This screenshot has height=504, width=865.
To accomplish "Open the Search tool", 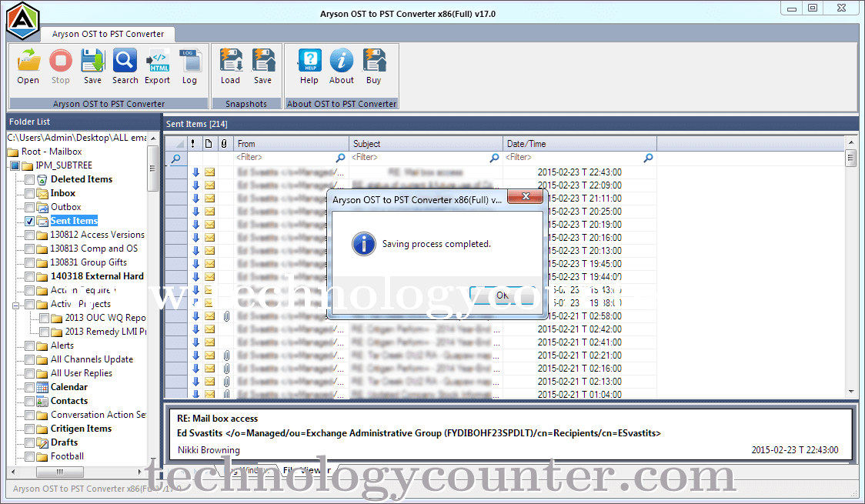I will click(x=125, y=61).
